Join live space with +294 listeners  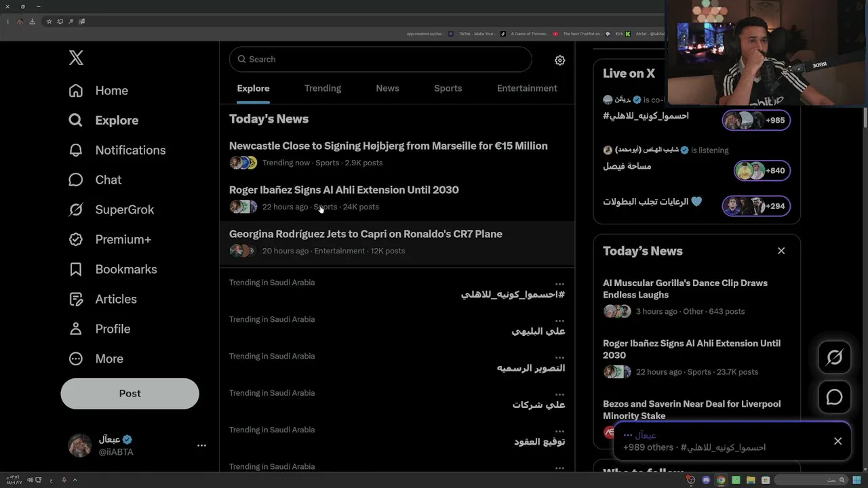point(756,206)
